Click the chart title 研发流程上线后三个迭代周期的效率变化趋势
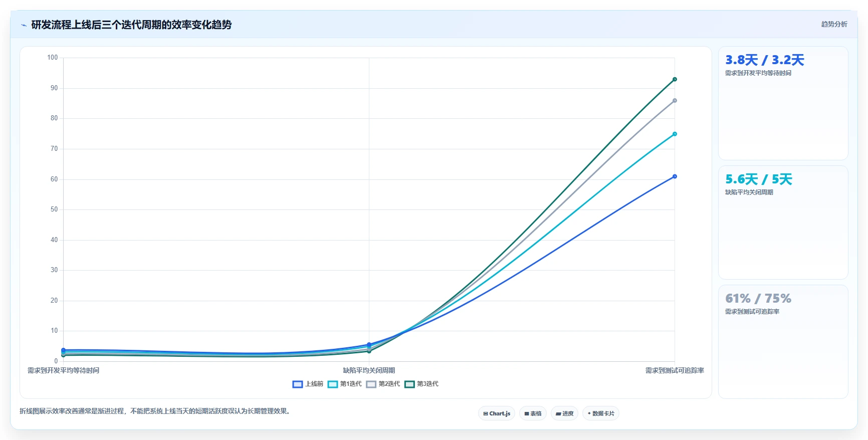Viewport: 868px width, 440px height. [131, 25]
